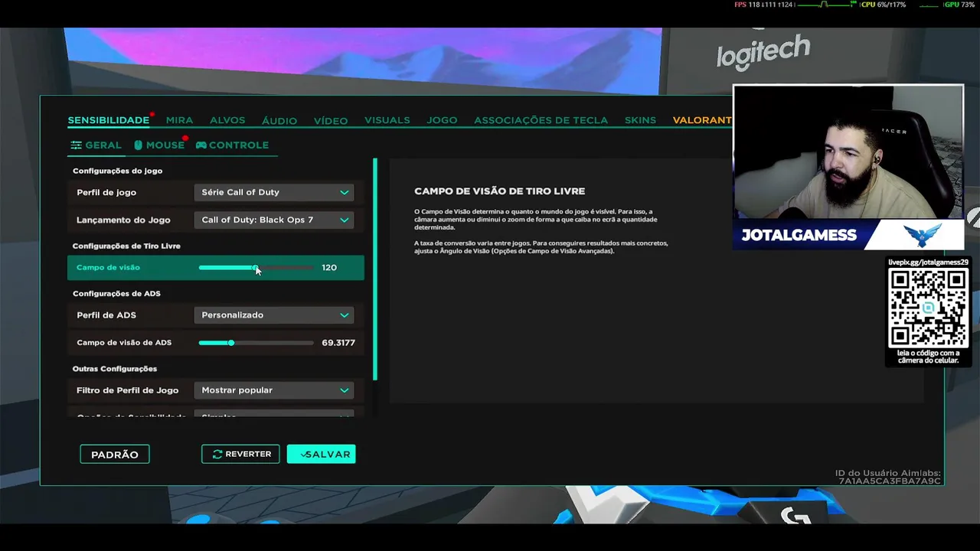Switch to the Alvos tab
The height and width of the screenshot is (551, 980).
point(227,120)
